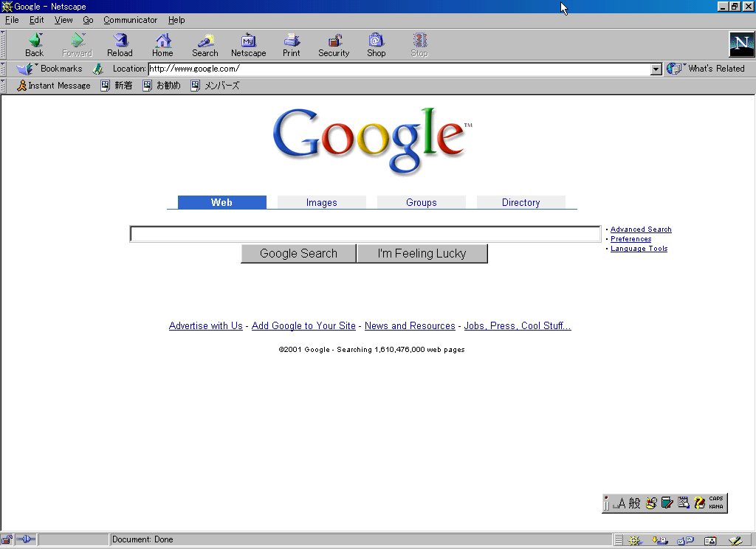Open the Language Tools link
This screenshot has width=756, height=549.
coord(639,249)
